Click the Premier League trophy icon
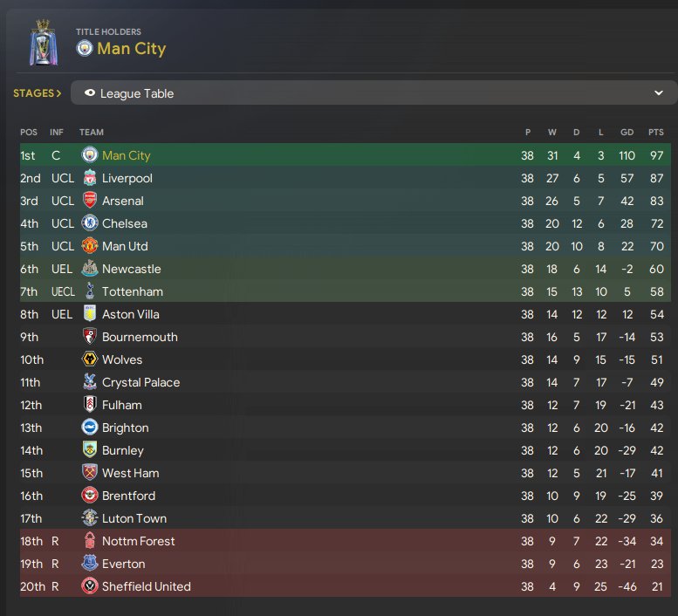678x616 pixels. click(x=44, y=43)
